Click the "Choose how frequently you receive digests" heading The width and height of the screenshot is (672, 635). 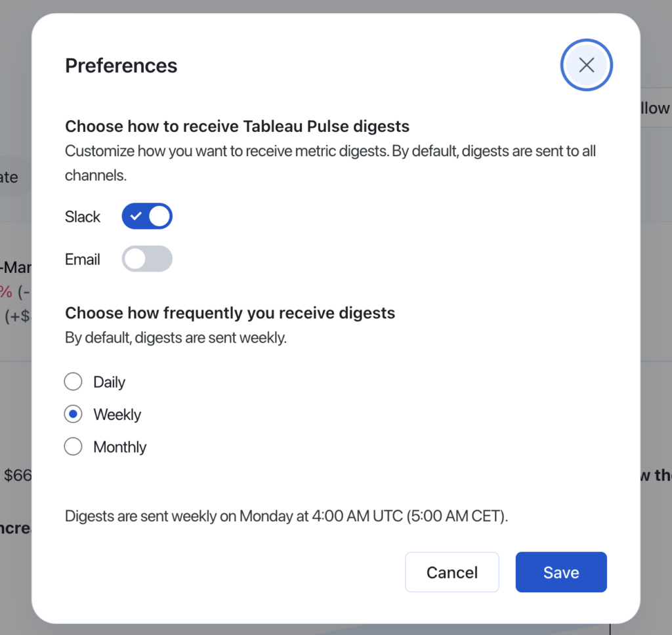pos(230,313)
